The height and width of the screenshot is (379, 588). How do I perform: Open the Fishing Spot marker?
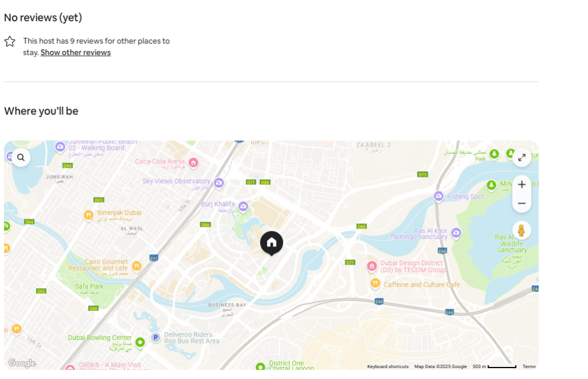click(x=439, y=196)
